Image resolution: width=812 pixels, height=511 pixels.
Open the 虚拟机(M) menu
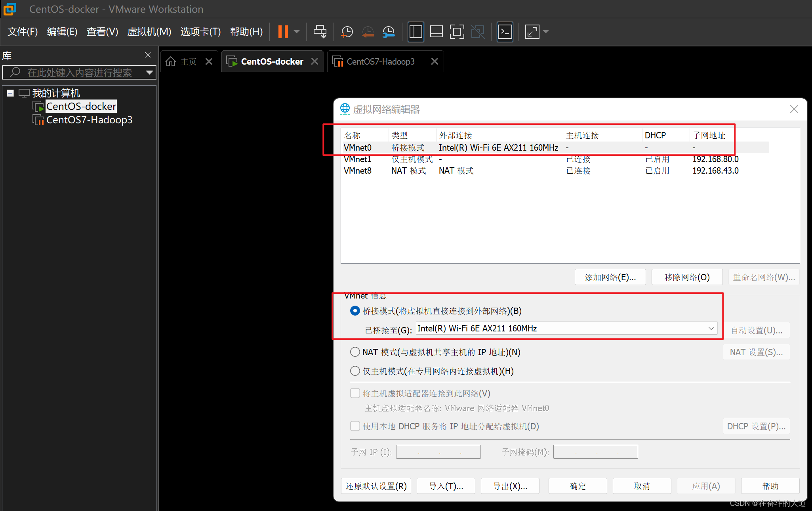point(149,32)
